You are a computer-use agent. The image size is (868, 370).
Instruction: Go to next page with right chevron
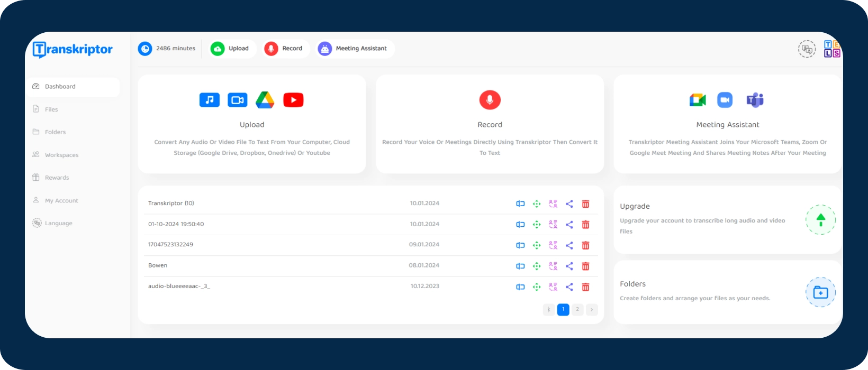tap(592, 310)
